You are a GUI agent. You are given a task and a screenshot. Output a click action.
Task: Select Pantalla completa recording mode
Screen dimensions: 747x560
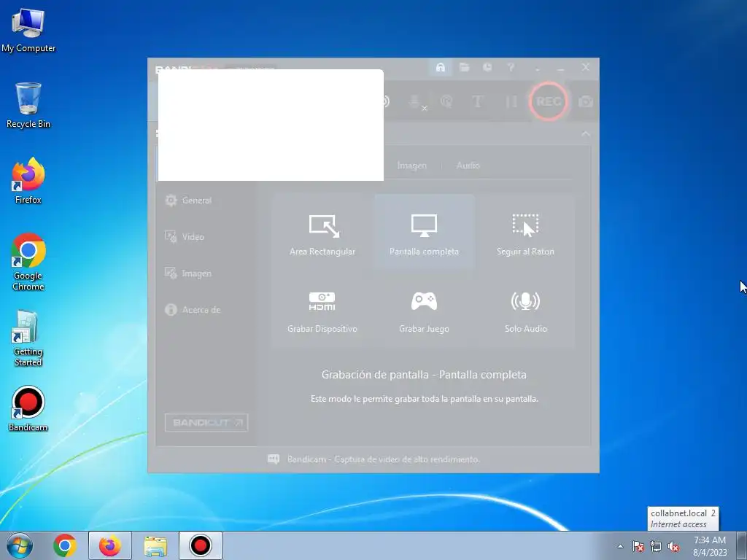(424, 233)
